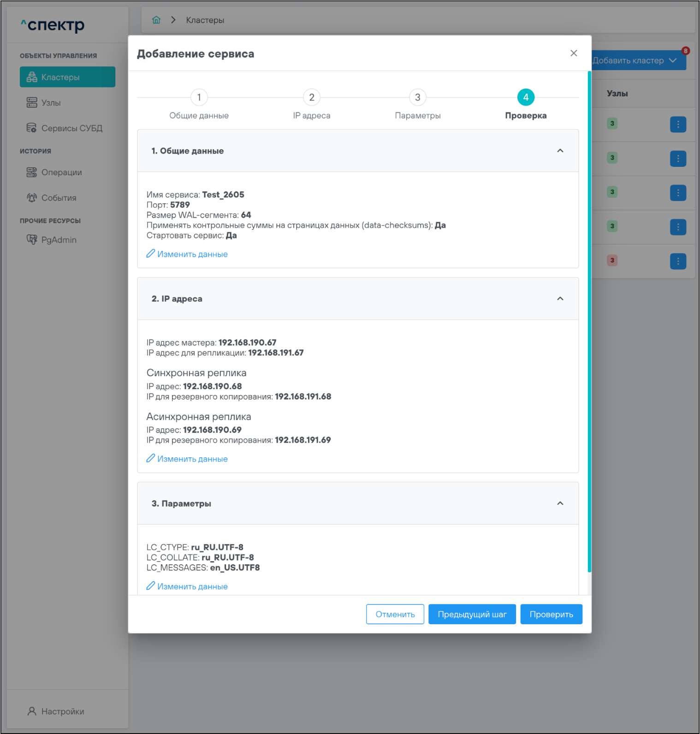Open the Добавить кластер dropdown
700x734 pixels.
(638, 60)
